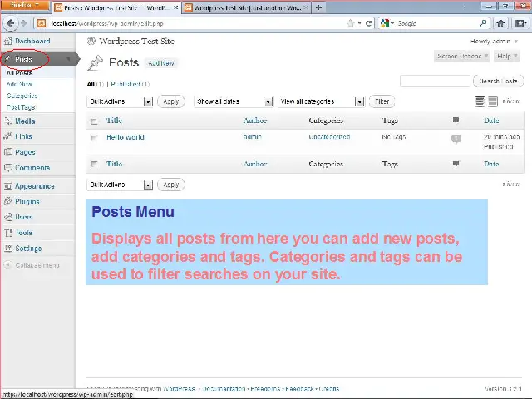Open new browser tab with plus
This screenshot has width=532, height=399.
click(x=318, y=7)
